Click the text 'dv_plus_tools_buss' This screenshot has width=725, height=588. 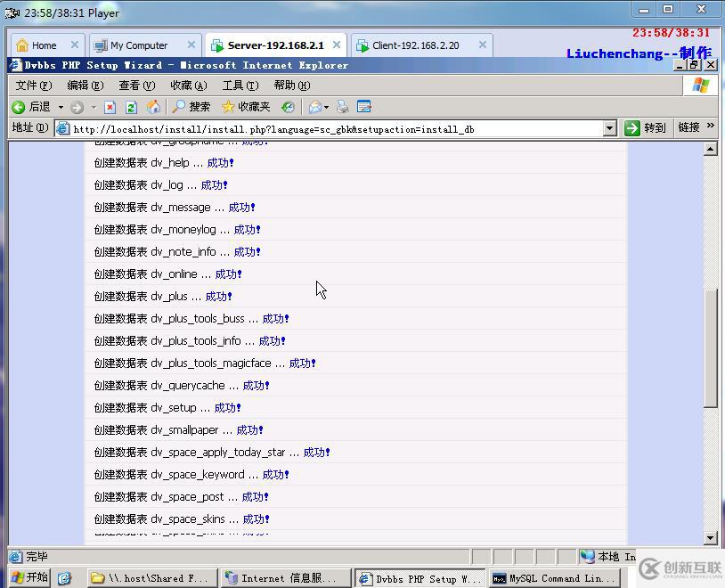198,319
